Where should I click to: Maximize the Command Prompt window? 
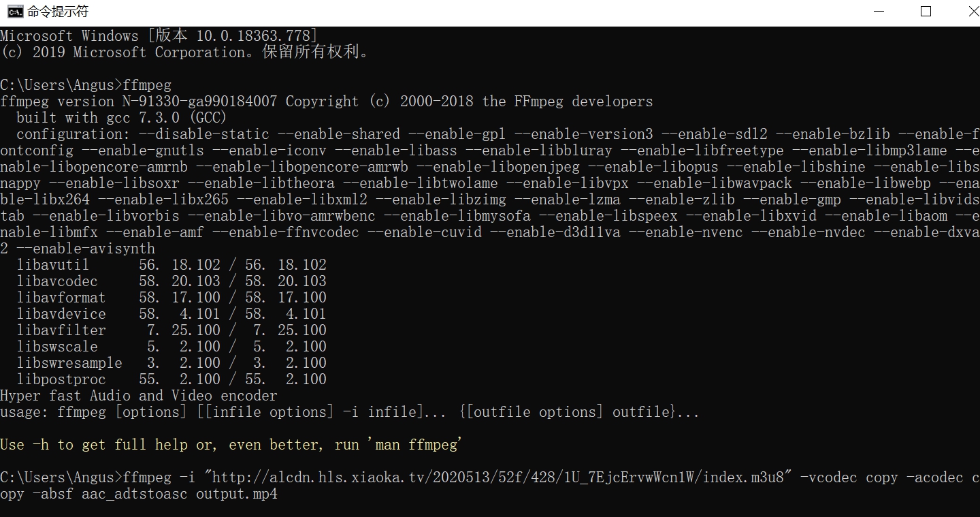pyautogui.click(x=926, y=12)
